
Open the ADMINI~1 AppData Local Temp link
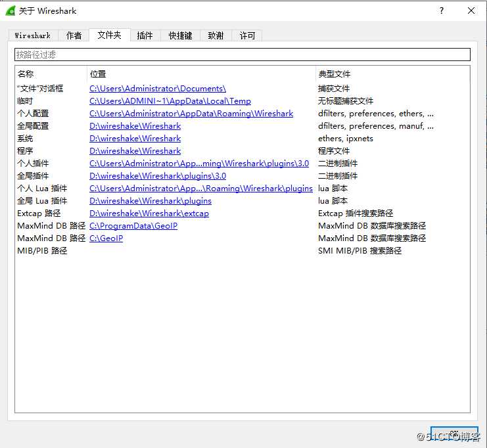point(170,101)
